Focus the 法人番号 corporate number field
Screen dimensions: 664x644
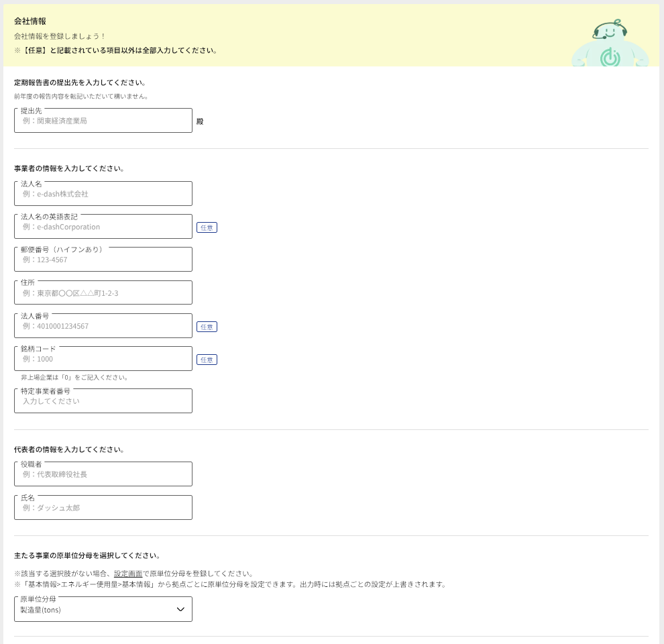(103, 325)
